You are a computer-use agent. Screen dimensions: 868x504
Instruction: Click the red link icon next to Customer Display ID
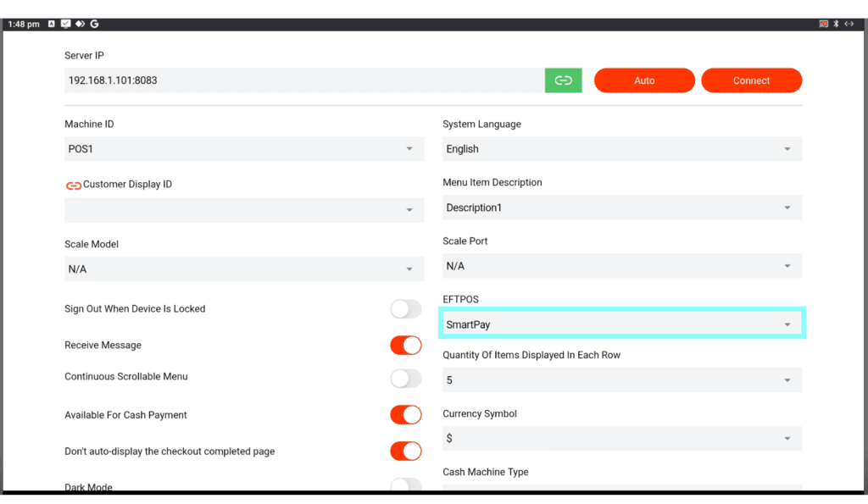73,185
